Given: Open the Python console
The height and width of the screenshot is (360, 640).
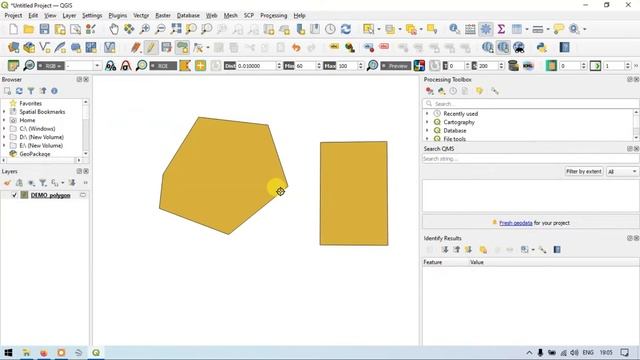Looking at the screenshot, I should (x=542, y=47).
